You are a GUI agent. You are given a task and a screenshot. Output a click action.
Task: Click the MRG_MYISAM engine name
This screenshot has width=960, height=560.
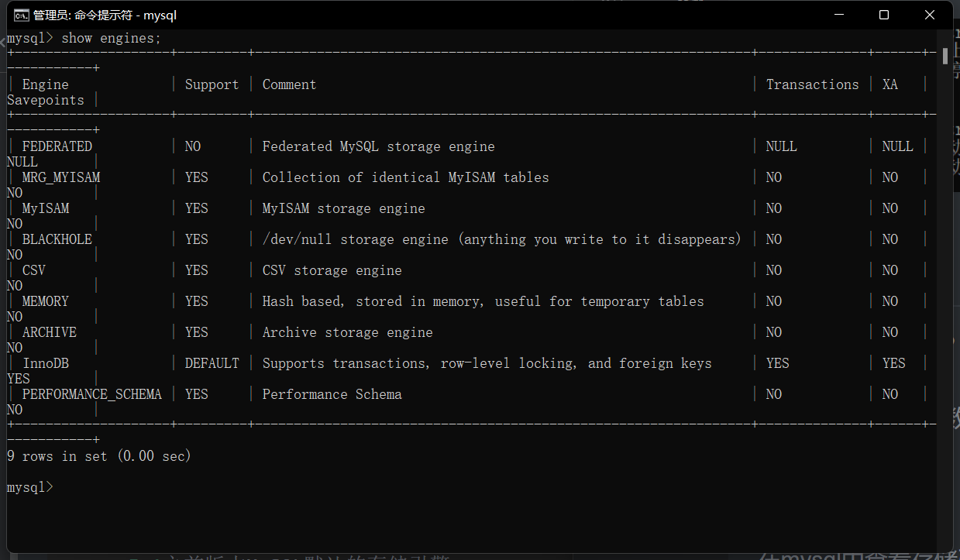(60, 177)
